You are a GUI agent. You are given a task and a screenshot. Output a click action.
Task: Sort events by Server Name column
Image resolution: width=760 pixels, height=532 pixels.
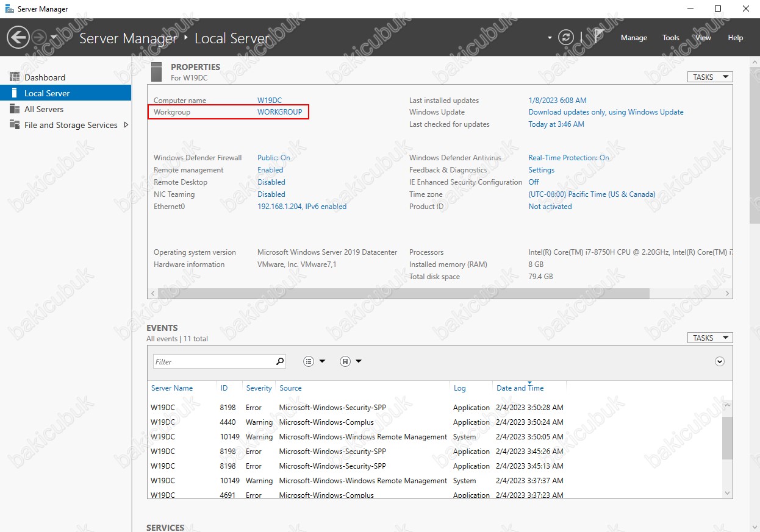[172, 388]
